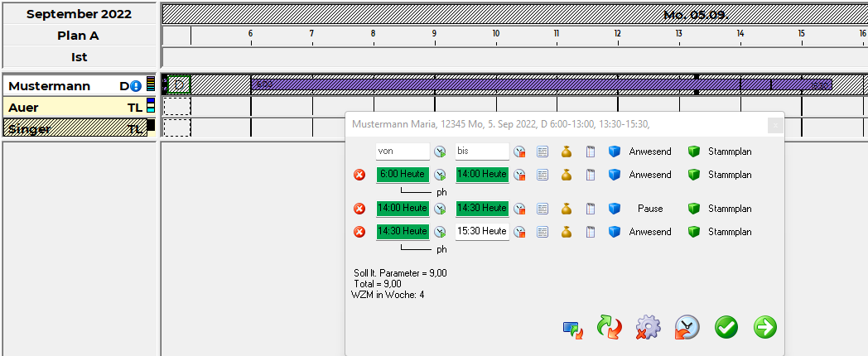Open start time picker for 14:30 Heute

coord(440,232)
